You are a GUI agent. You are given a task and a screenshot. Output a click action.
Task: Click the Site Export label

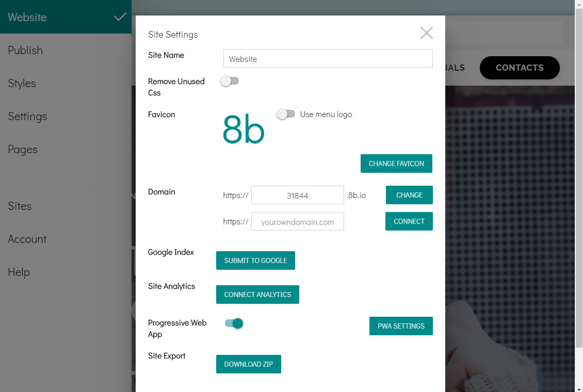click(167, 356)
